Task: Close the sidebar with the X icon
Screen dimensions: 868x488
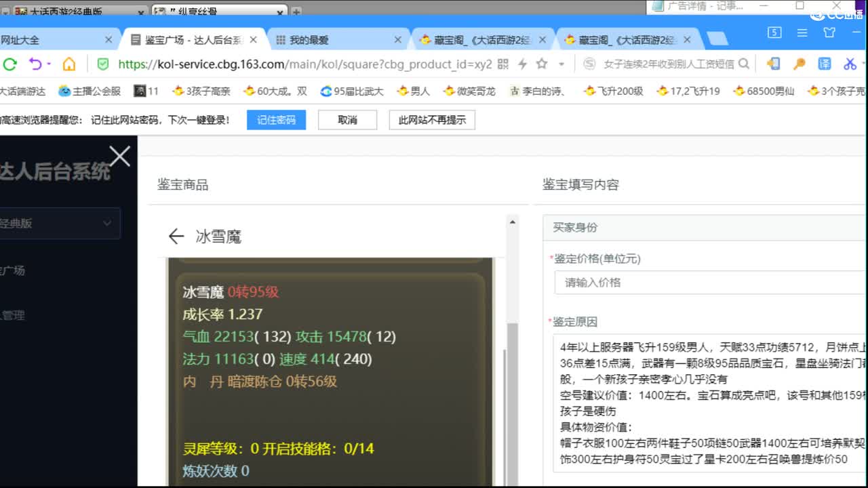Action: click(120, 156)
